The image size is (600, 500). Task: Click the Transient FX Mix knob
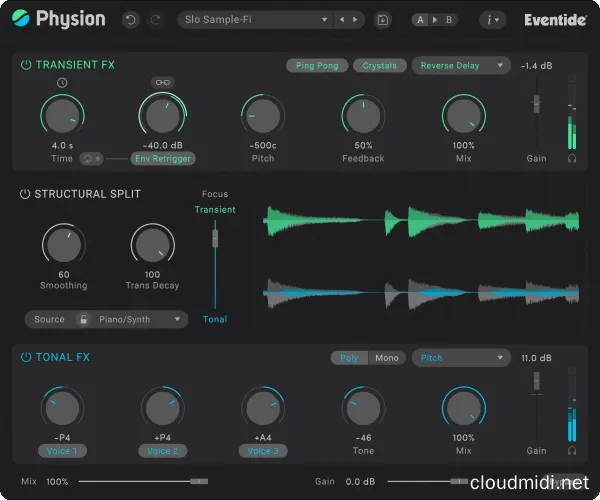coord(464,116)
